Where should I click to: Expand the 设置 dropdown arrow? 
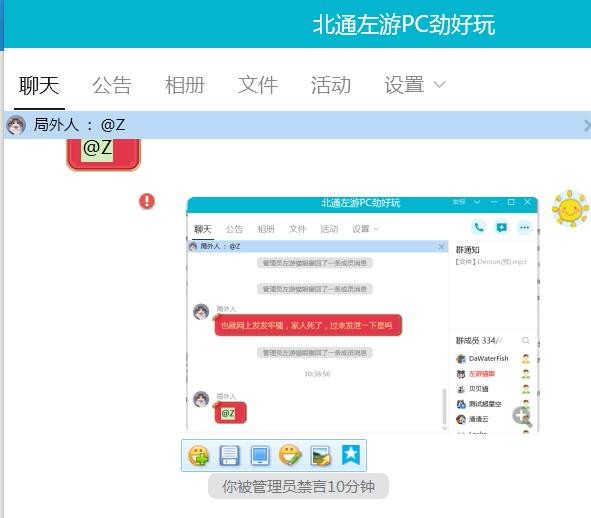pos(439,84)
